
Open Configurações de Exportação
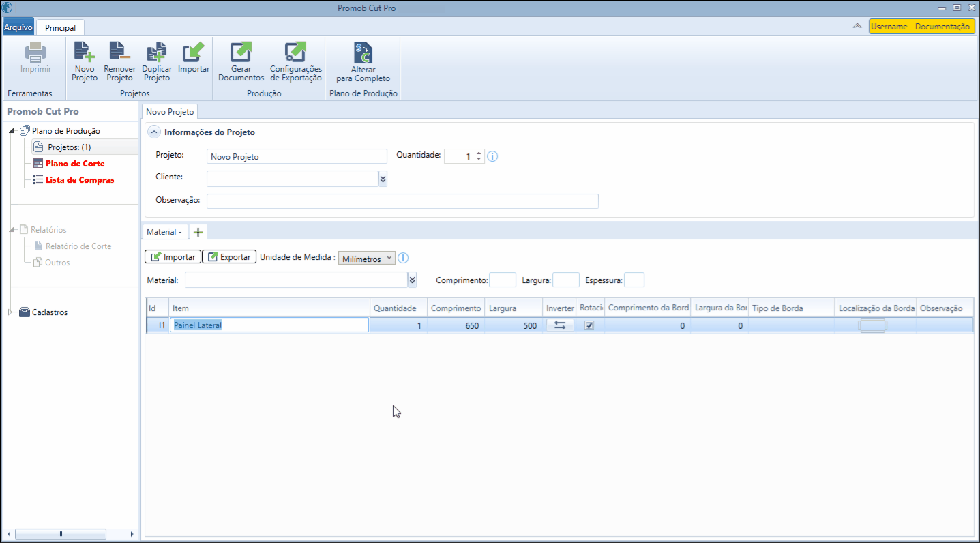(x=295, y=53)
